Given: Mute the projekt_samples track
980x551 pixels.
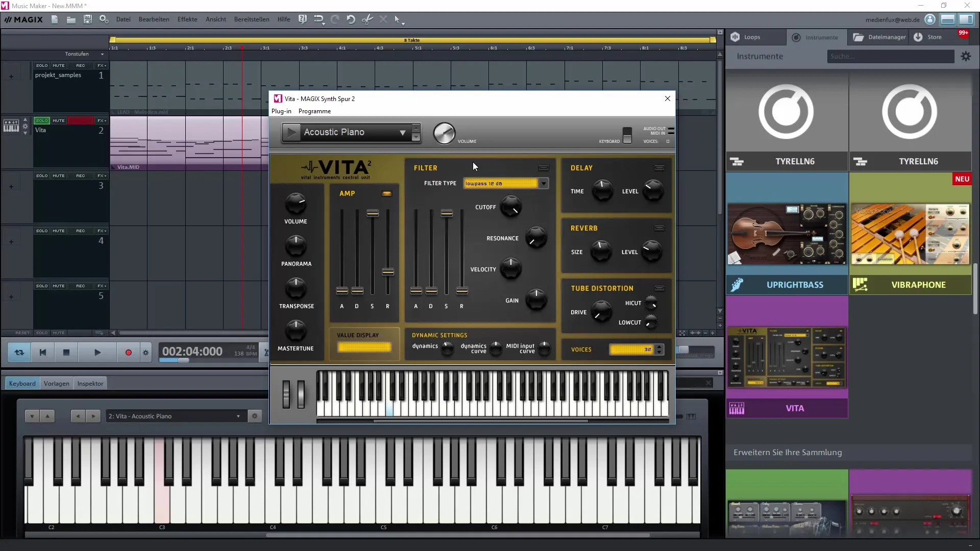Looking at the screenshot, I should pos(59,66).
